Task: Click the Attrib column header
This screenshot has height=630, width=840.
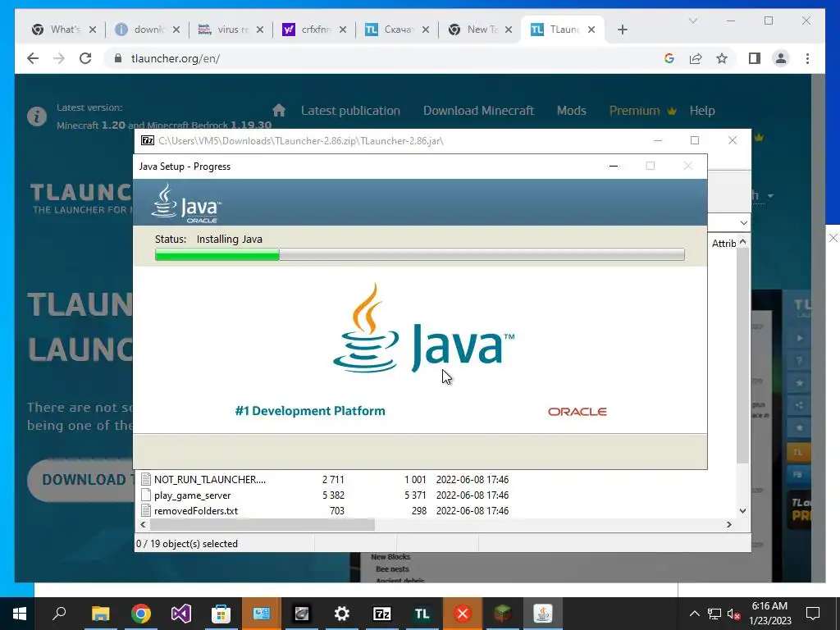Action: tap(724, 243)
